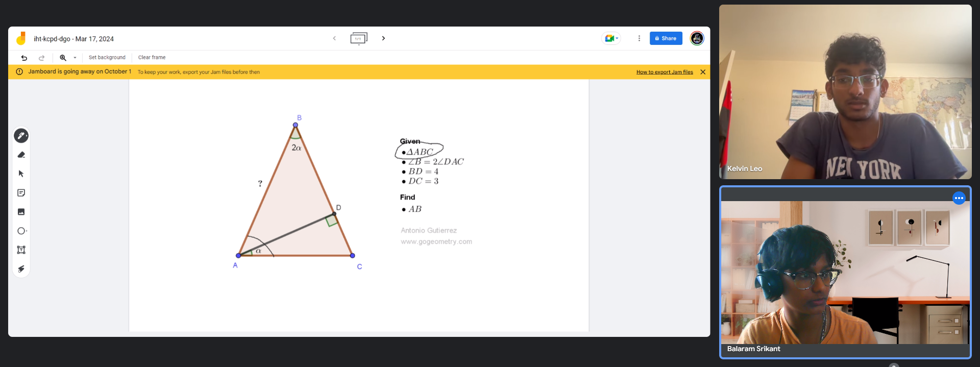Click the Clear frame option
The width and height of the screenshot is (980, 367).
[152, 58]
